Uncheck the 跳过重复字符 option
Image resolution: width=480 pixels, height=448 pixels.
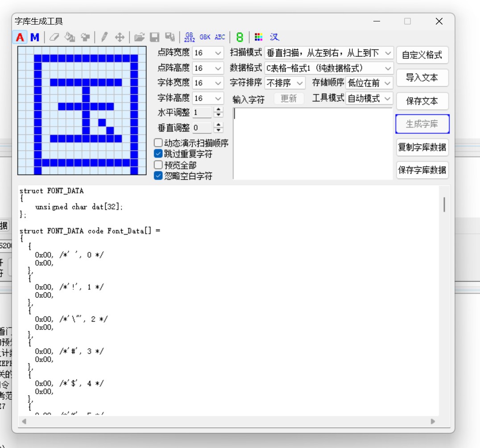(x=158, y=154)
